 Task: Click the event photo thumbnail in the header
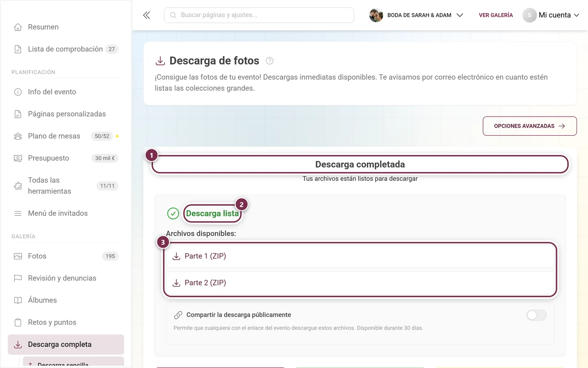[x=376, y=15]
